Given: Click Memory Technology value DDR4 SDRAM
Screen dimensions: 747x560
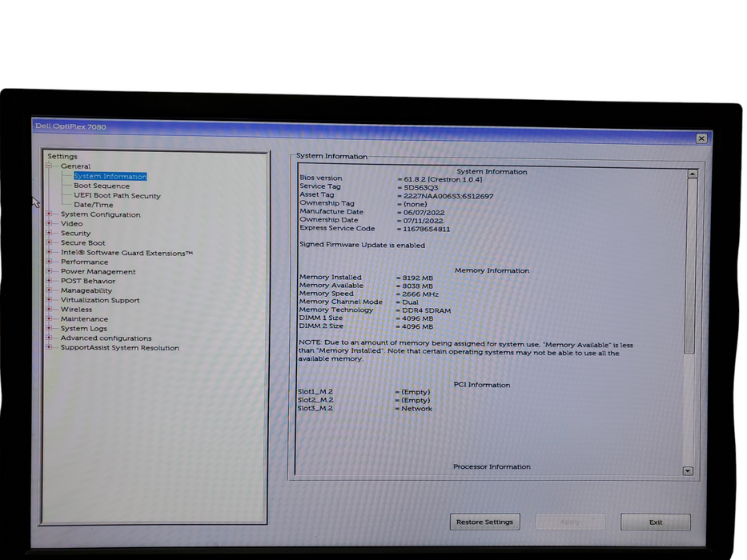Looking at the screenshot, I should click(x=427, y=310).
